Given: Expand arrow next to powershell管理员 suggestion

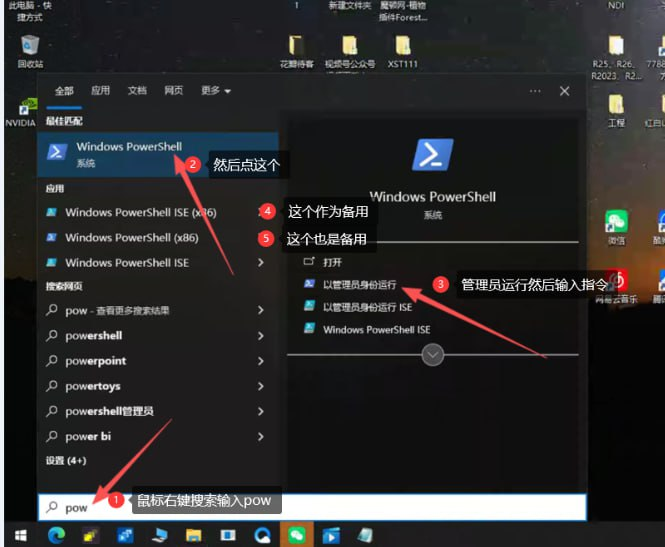Looking at the screenshot, I should click(261, 411).
